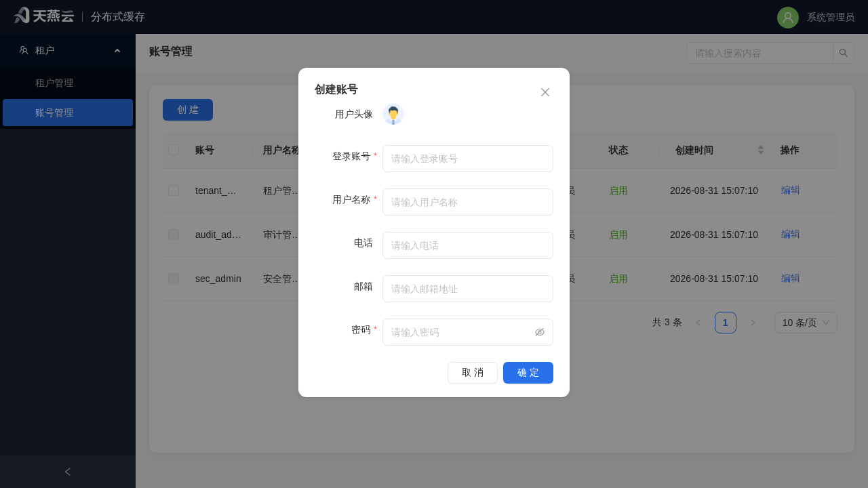Check the audit_ad row checkbox

pos(174,235)
